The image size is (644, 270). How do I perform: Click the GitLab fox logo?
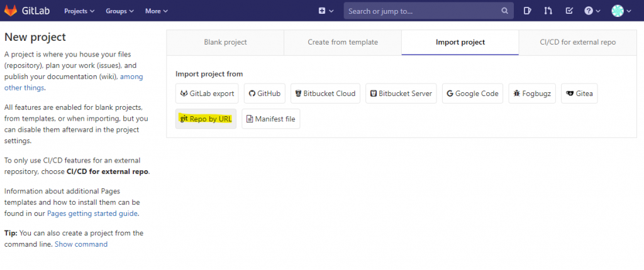11,11
